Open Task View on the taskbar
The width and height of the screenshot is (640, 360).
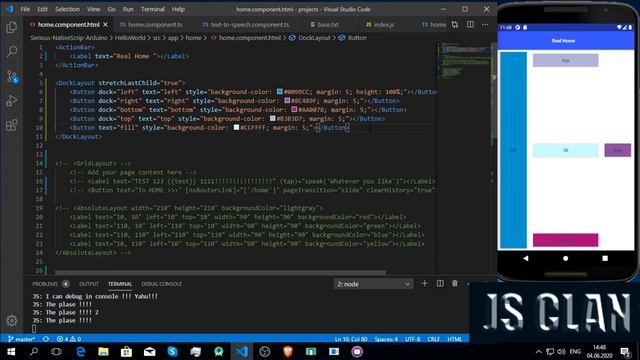(56, 351)
